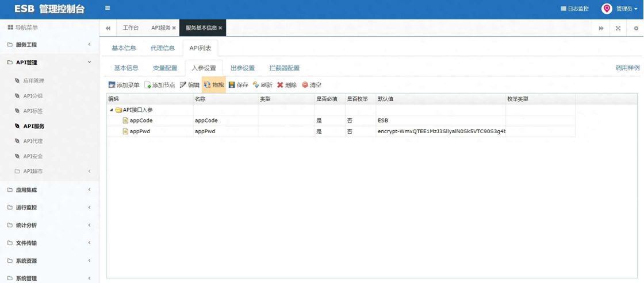Screen dimensions: 644x283
Task: Open the 代理信息 tab
Action: (163, 48)
